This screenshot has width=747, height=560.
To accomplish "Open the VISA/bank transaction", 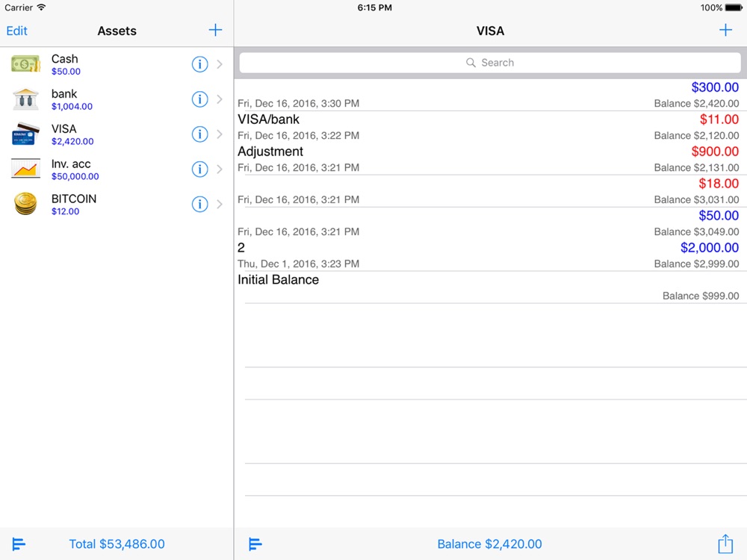I will click(490, 127).
